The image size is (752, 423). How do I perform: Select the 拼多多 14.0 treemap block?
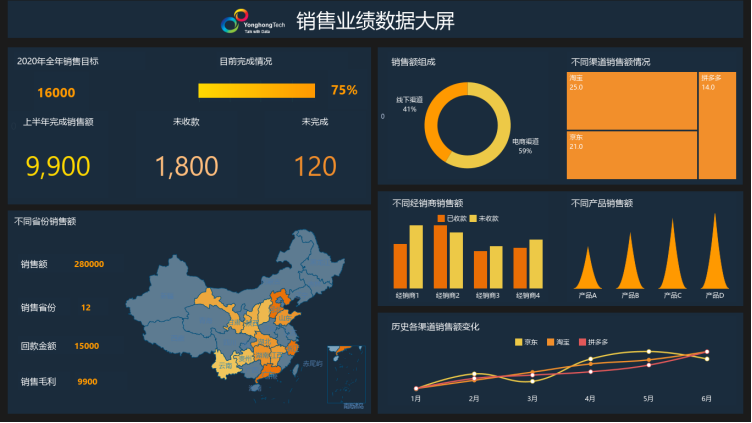point(717,125)
